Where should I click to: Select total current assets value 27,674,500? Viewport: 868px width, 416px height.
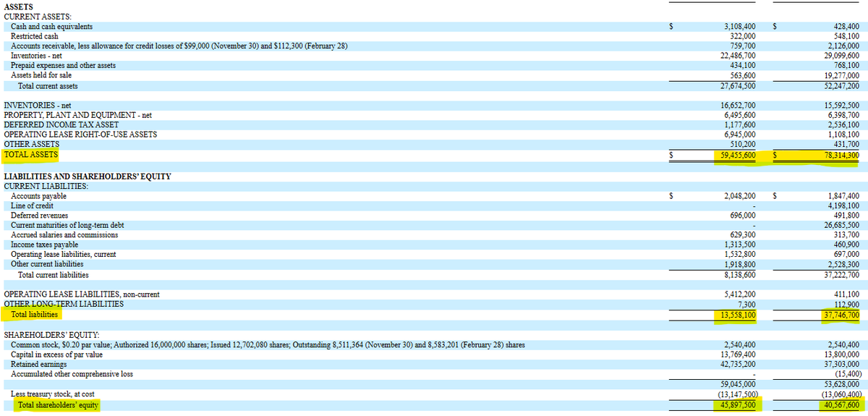coord(738,85)
